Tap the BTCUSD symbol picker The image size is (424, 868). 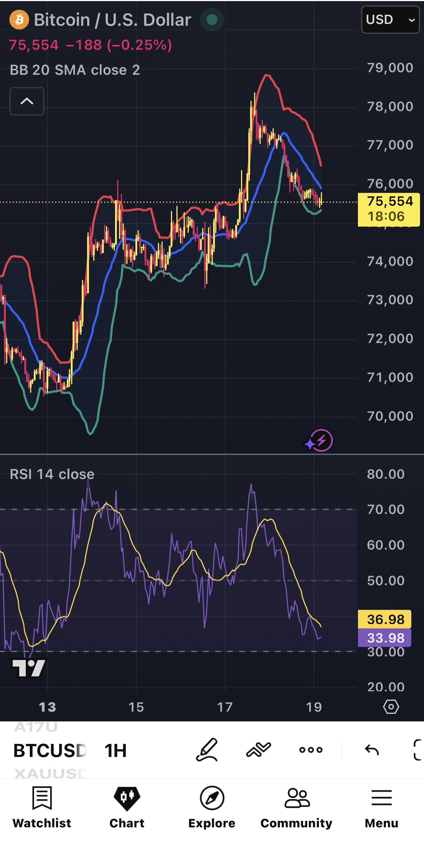pos(50,750)
